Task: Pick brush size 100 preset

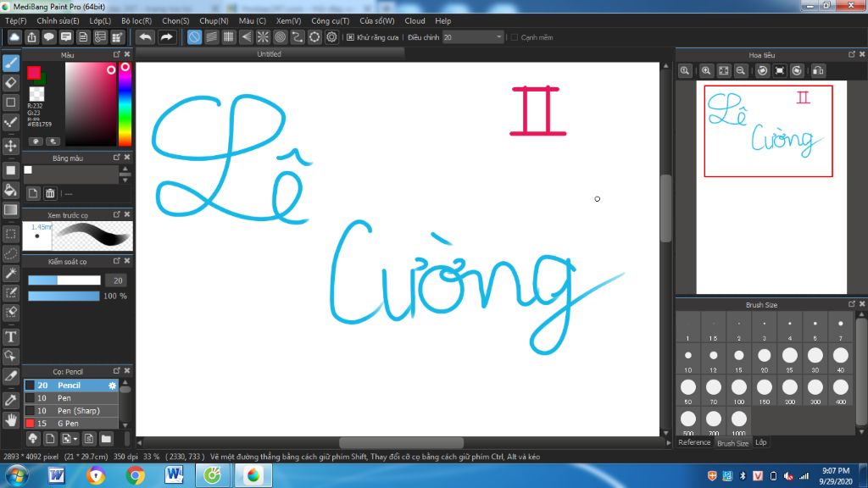Action: point(738,391)
